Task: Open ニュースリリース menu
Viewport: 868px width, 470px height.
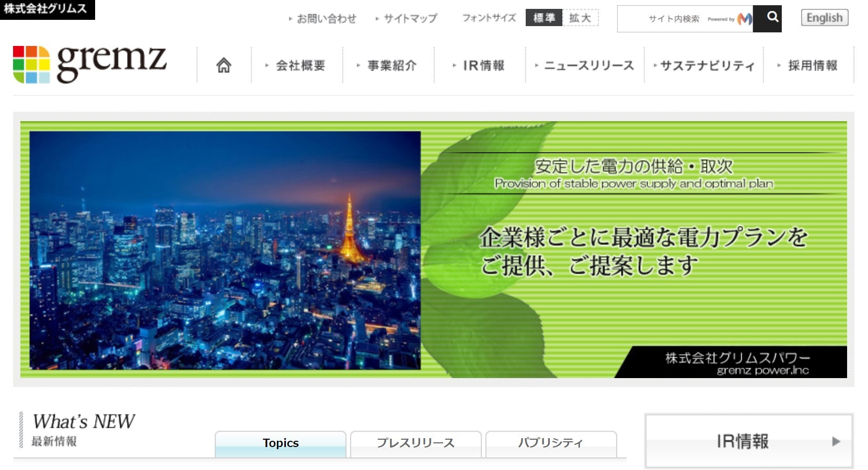Action: click(x=584, y=65)
